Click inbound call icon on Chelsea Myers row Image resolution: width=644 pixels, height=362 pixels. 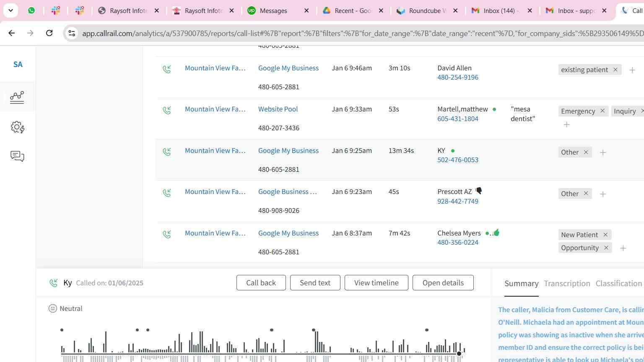(x=167, y=234)
